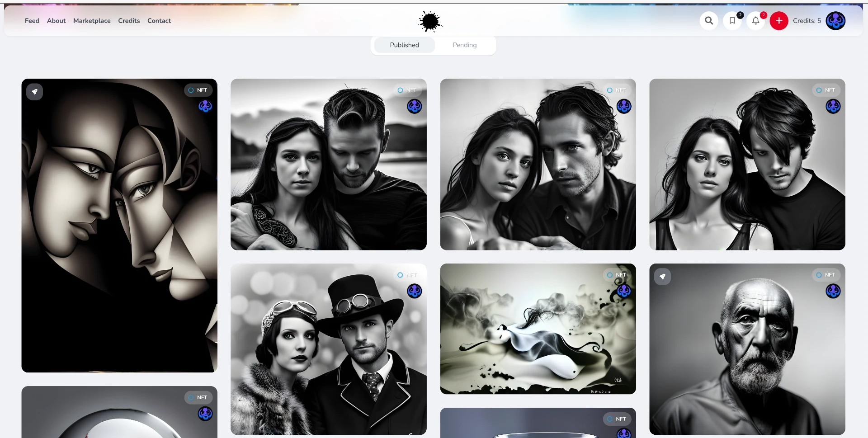Open creator avatar on glossy gray sphere card
This screenshot has width=868, height=438.
(x=205, y=414)
